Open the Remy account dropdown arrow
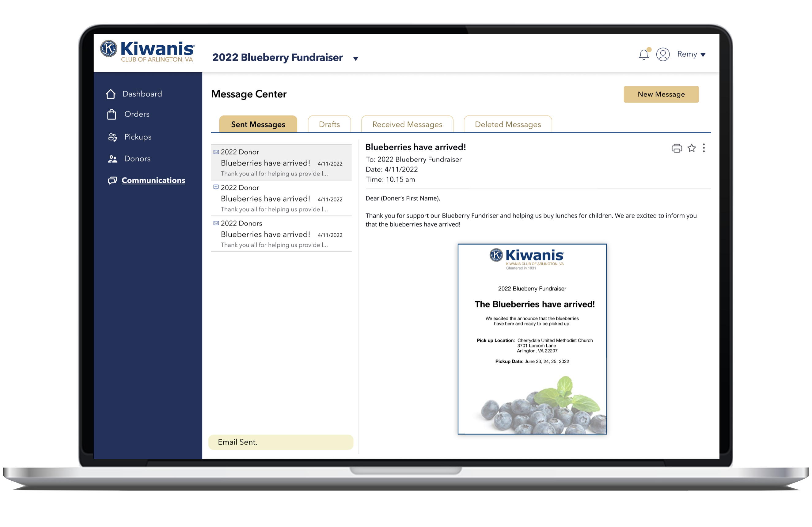 pyautogui.click(x=703, y=55)
